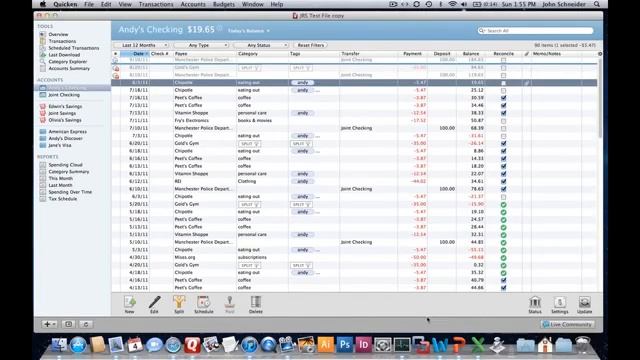This screenshot has height=360, width=640.
Task: Toggle reconcile checkbox for 7/11/11 Fry's Electronics
Action: [503, 121]
